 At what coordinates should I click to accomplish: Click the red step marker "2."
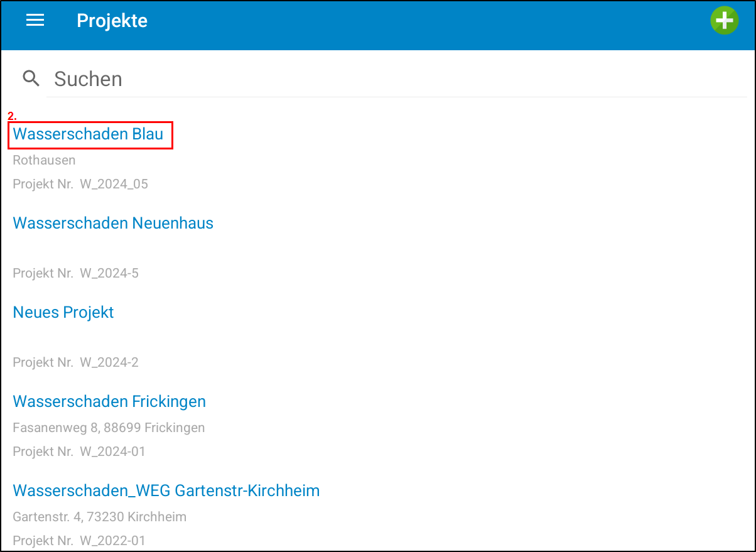click(x=12, y=116)
